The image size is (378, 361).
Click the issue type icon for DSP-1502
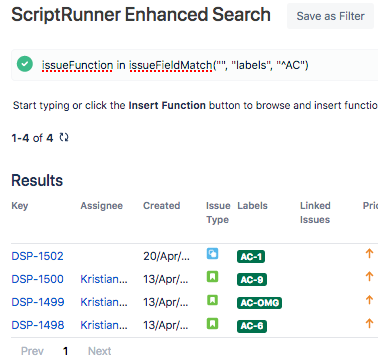click(x=212, y=254)
